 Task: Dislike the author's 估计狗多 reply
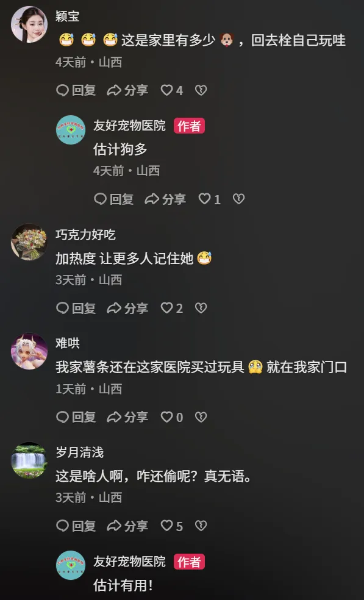239,199
